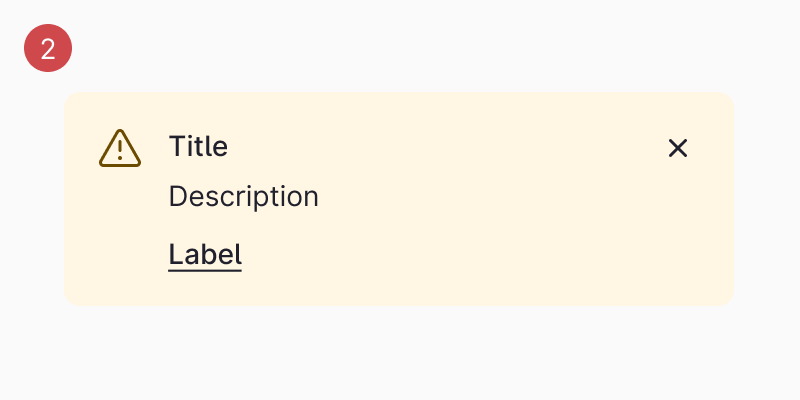Image resolution: width=800 pixels, height=400 pixels.
Task: Click the Description line under Title
Action: pos(243,197)
